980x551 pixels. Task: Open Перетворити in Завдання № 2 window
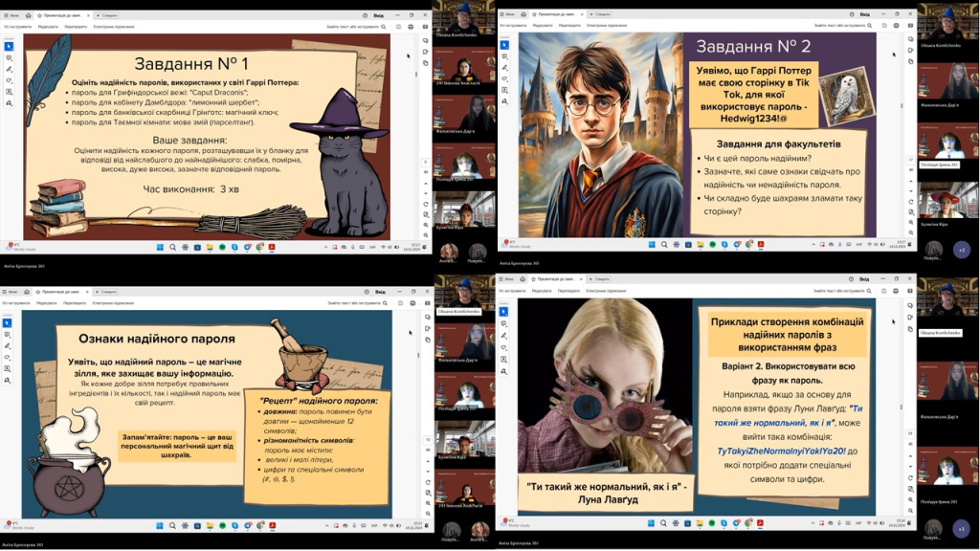pos(569,26)
